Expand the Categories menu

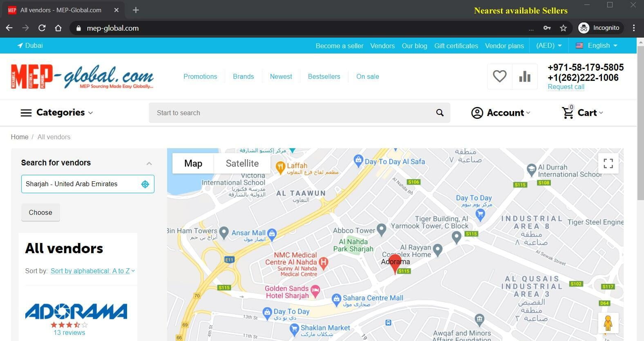(57, 113)
